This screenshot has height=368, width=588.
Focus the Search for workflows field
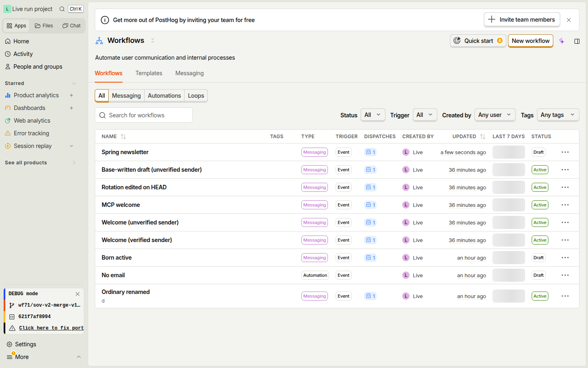144,115
